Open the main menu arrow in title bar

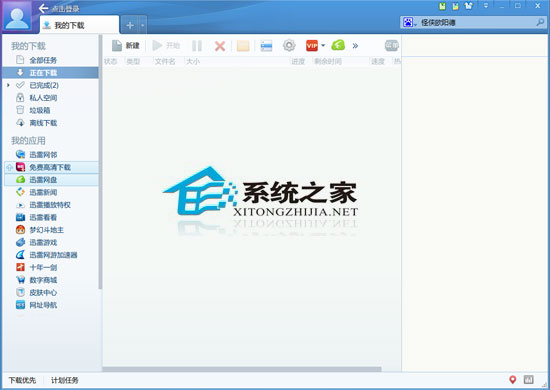point(486,6)
